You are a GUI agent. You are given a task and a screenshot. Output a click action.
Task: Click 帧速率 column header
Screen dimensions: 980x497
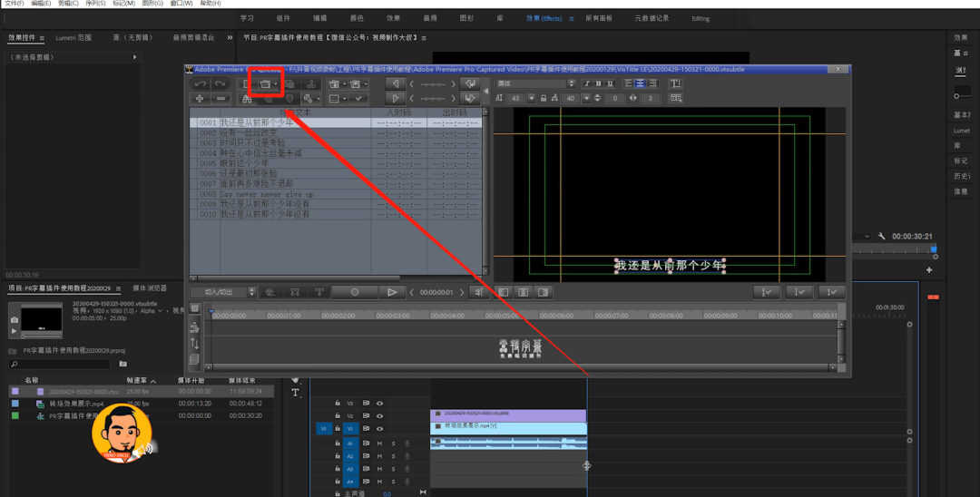coord(136,380)
